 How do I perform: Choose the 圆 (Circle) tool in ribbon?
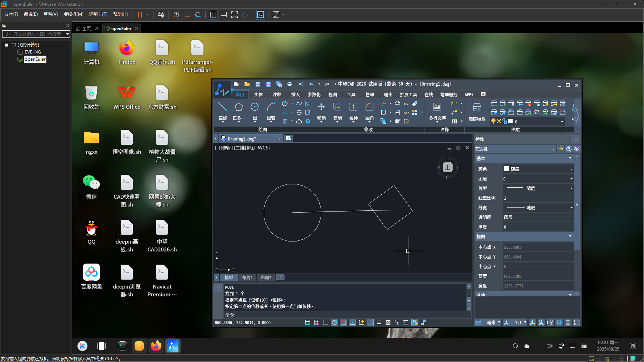[255, 111]
